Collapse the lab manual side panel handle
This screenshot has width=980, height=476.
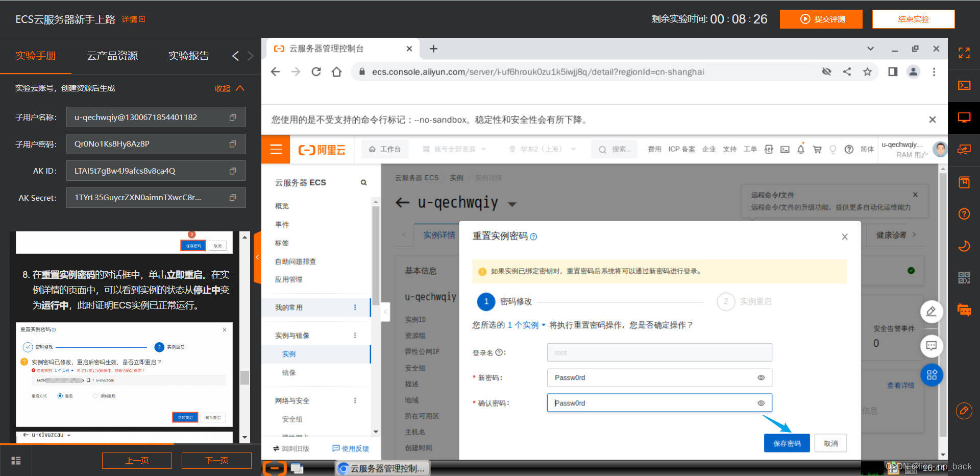pyautogui.click(x=257, y=257)
